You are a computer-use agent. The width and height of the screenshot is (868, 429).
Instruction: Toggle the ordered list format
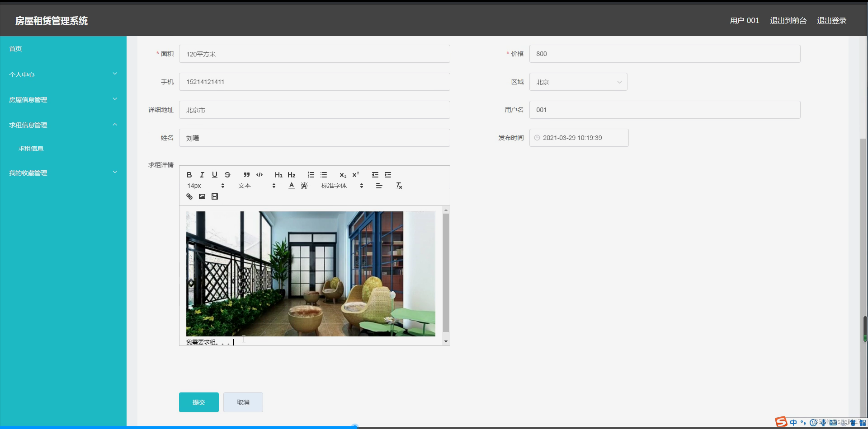[x=311, y=175]
